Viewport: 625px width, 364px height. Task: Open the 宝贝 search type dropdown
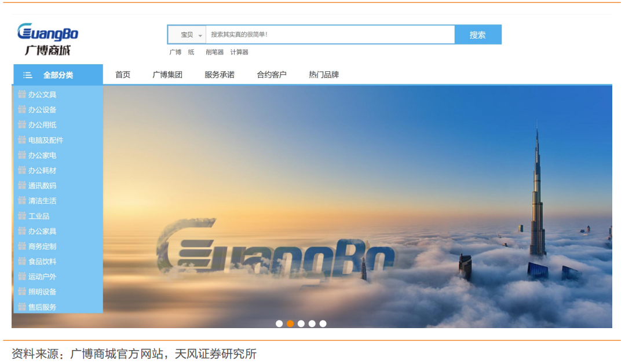(x=187, y=35)
